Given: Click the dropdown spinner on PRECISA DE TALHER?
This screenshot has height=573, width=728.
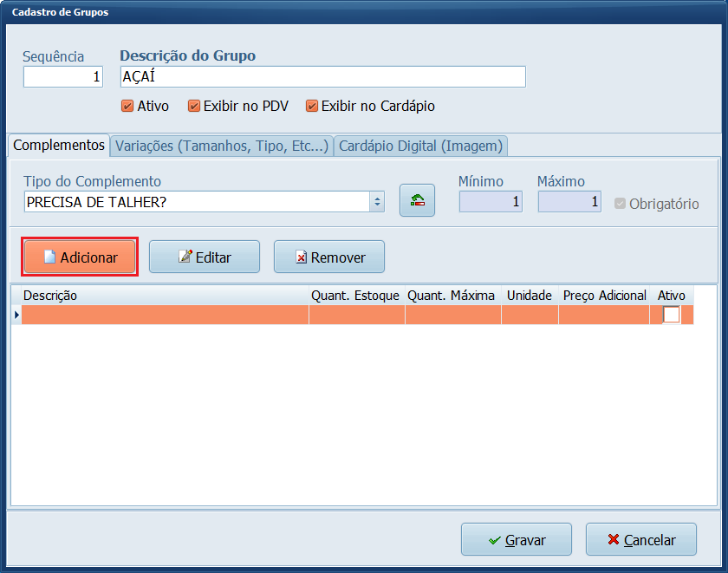Looking at the screenshot, I should 376,200.
